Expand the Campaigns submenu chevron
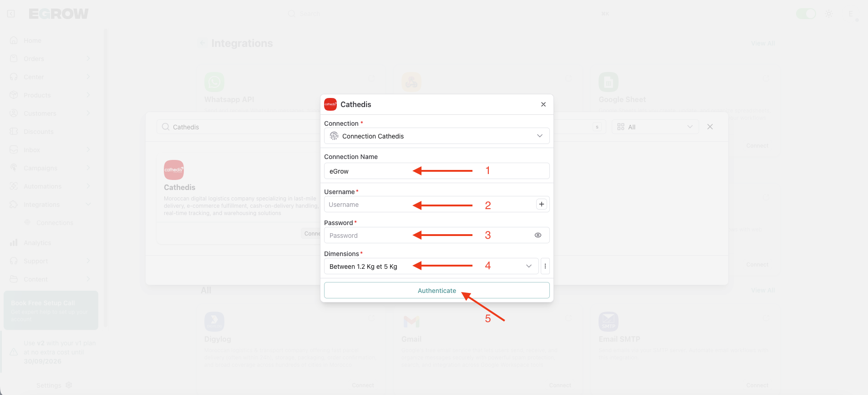The height and width of the screenshot is (395, 868). coord(88,168)
